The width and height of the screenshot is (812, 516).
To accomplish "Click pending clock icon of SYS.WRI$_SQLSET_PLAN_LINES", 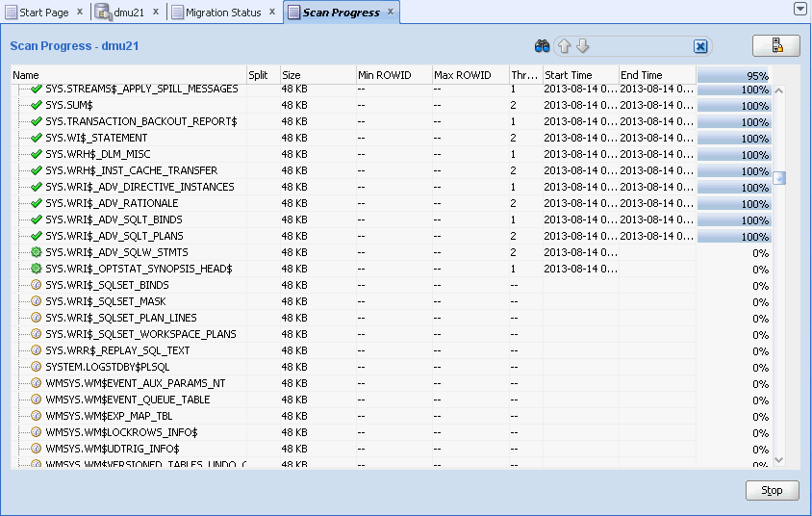I will pos(36,318).
